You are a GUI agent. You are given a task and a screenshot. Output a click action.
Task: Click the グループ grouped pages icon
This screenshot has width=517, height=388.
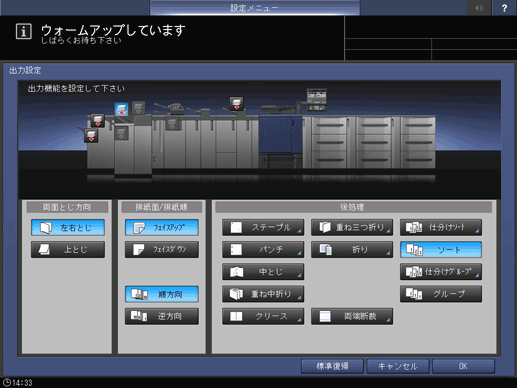tap(414, 294)
